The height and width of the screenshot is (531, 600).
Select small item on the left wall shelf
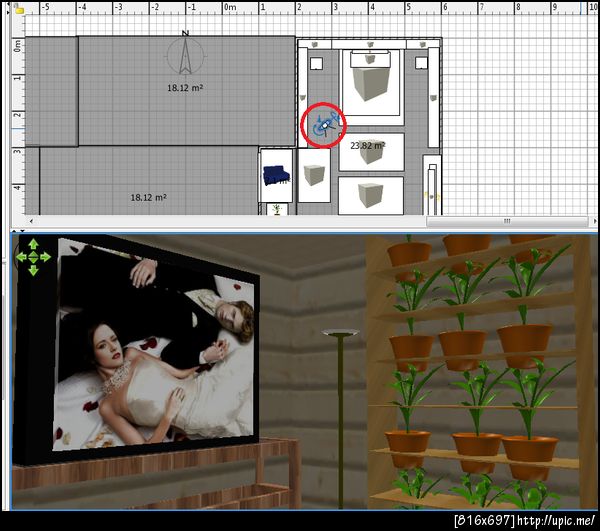pos(303,98)
